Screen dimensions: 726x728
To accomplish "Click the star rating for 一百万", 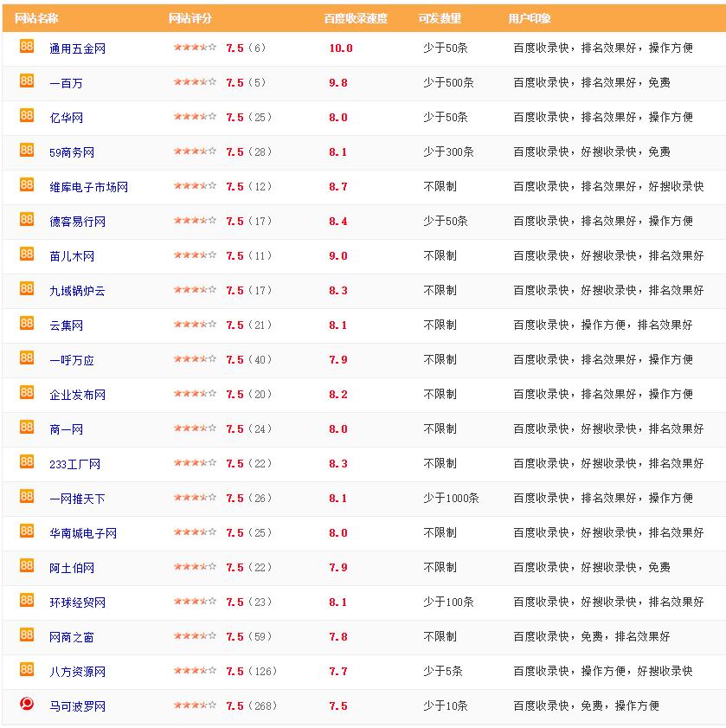I will (195, 82).
